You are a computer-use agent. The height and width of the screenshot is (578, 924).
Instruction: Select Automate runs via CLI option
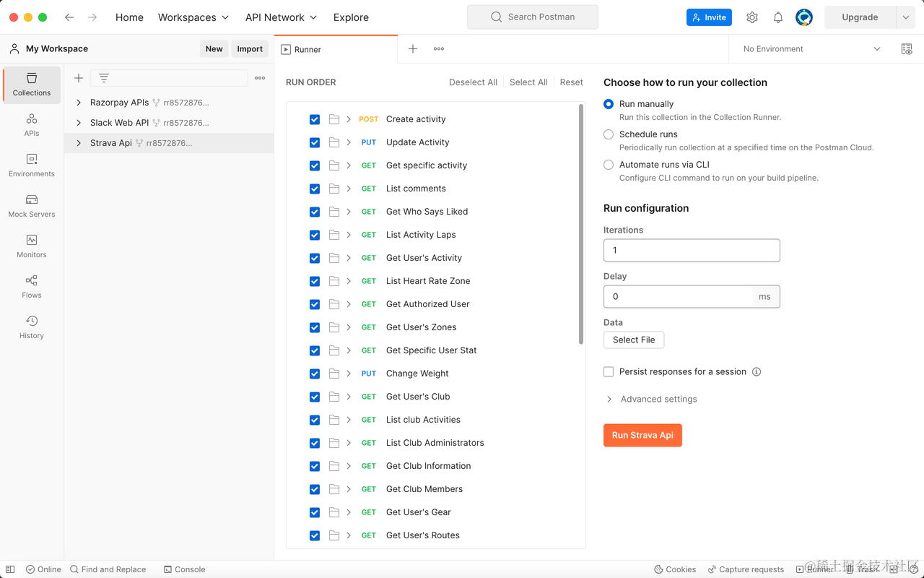tap(609, 165)
